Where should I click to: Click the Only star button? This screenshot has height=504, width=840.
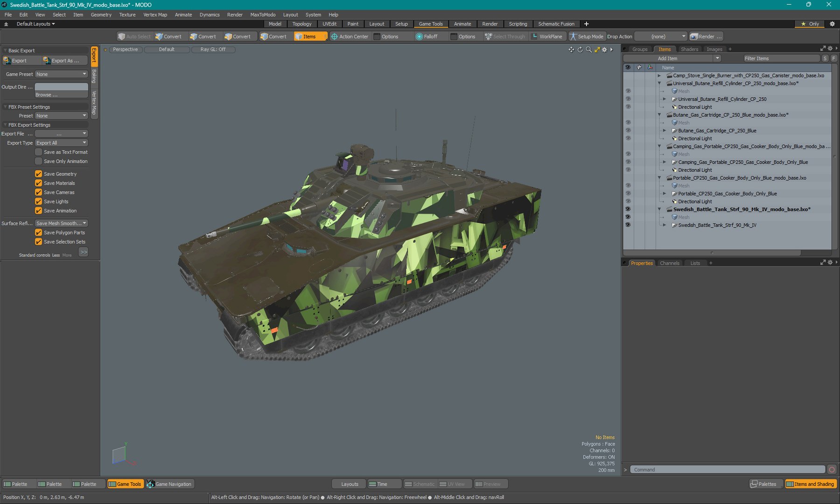(810, 24)
